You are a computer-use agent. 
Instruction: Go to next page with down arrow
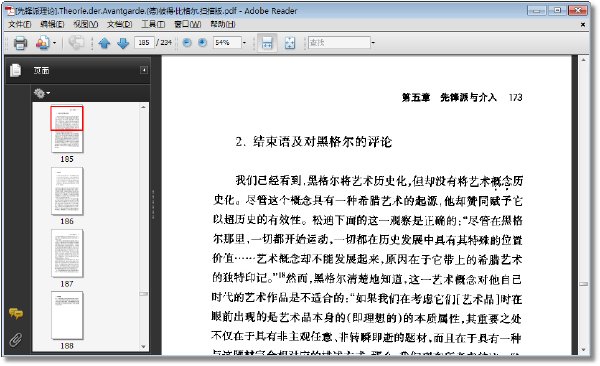tap(123, 43)
